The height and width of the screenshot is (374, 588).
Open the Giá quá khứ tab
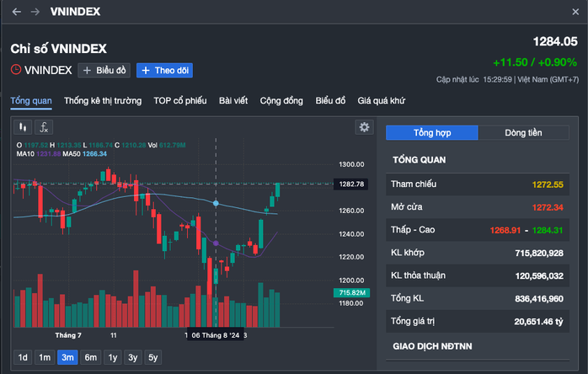point(381,101)
